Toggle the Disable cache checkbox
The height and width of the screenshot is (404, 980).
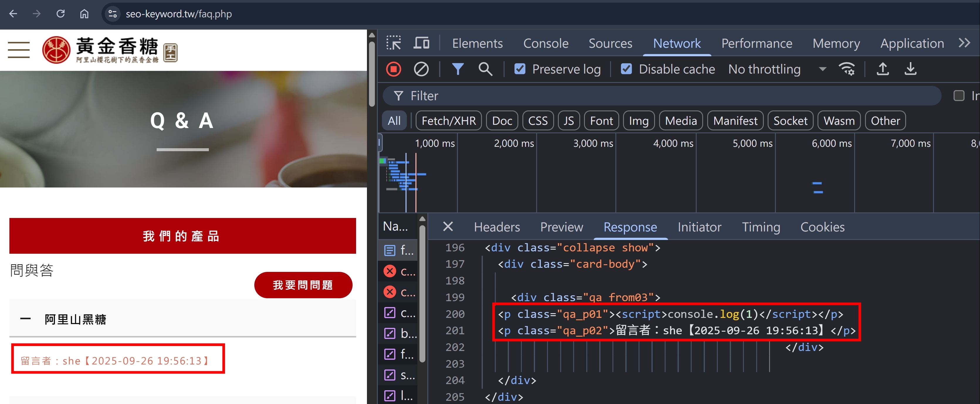tap(626, 69)
